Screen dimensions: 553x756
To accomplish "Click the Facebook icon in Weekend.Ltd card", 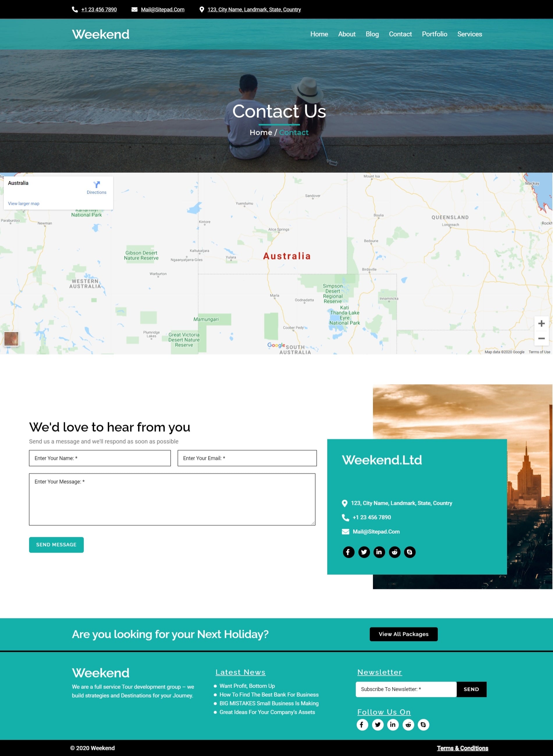I will coord(348,552).
